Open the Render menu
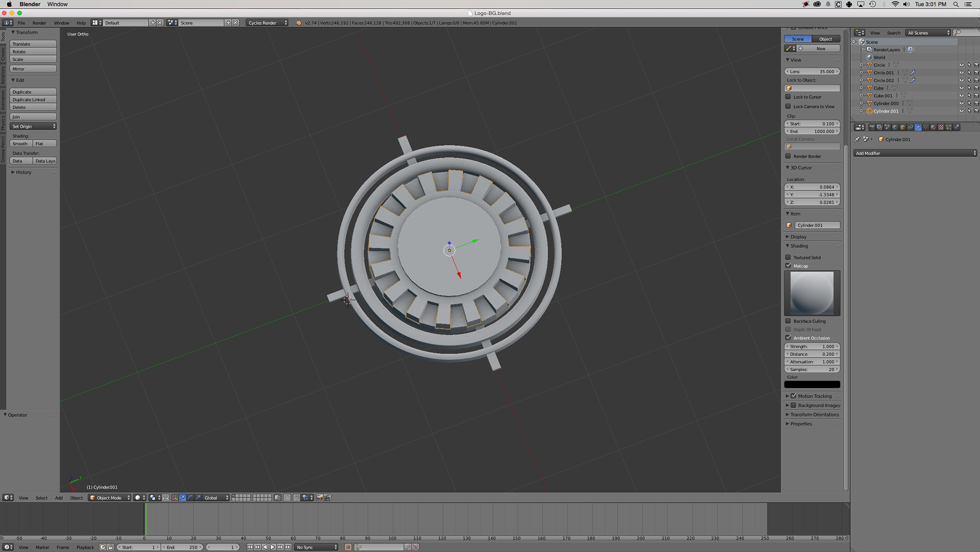980x552 pixels. click(x=39, y=23)
